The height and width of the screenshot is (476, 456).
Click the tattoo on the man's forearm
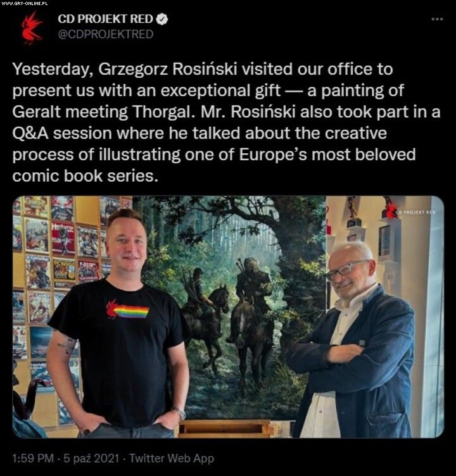coord(67,346)
